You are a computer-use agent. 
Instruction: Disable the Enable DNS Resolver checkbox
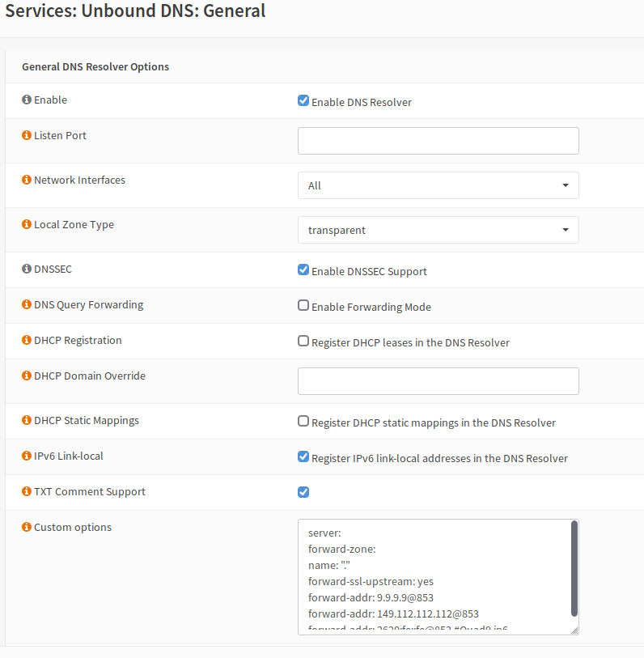point(303,100)
